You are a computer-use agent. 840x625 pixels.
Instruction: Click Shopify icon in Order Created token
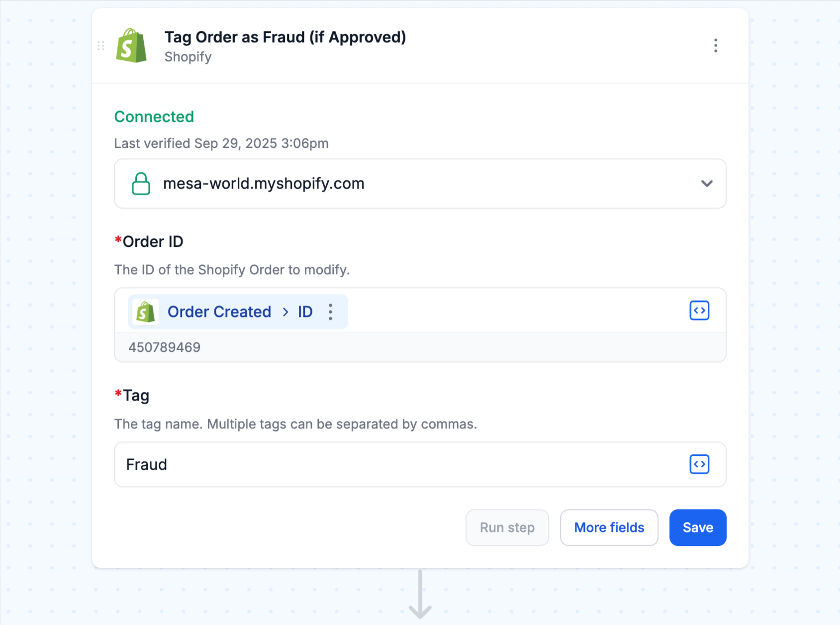tap(146, 312)
